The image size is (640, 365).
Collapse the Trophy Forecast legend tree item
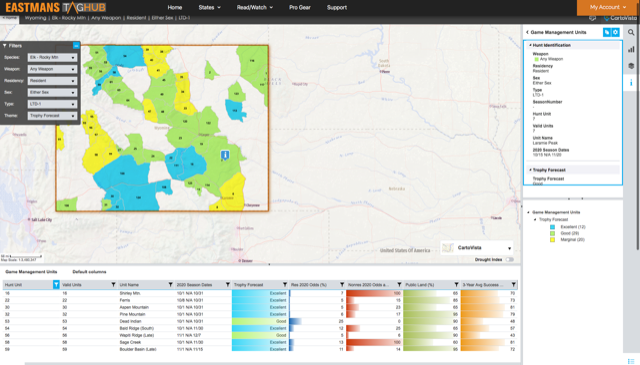[x=536, y=220]
